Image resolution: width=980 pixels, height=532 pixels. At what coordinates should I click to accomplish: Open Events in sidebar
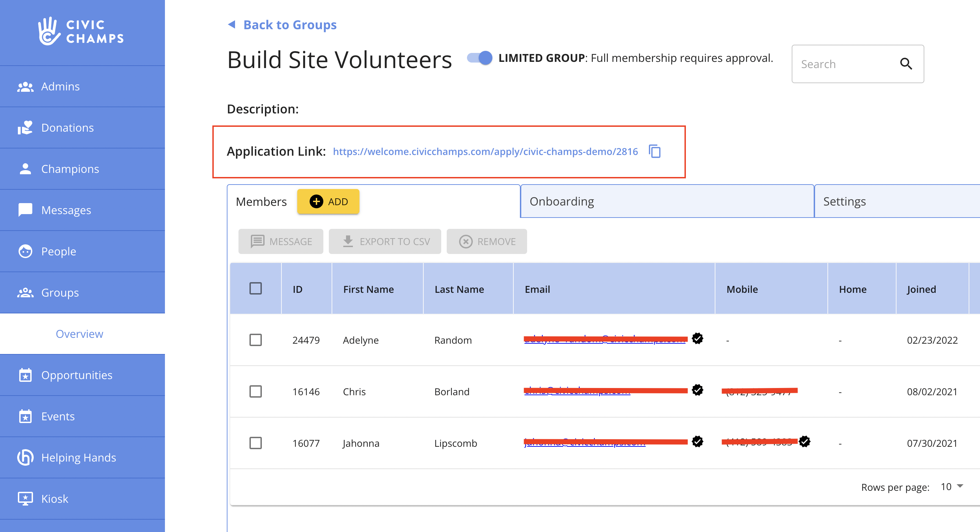point(82,416)
